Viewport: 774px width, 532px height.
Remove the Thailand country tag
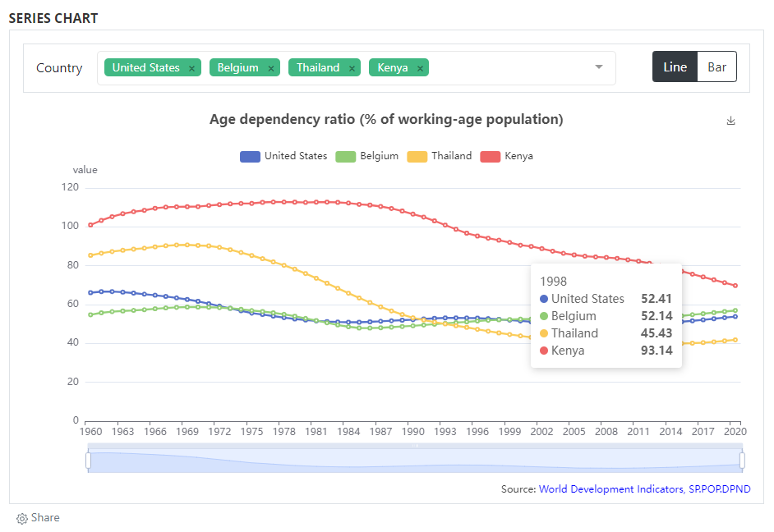point(352,68)
